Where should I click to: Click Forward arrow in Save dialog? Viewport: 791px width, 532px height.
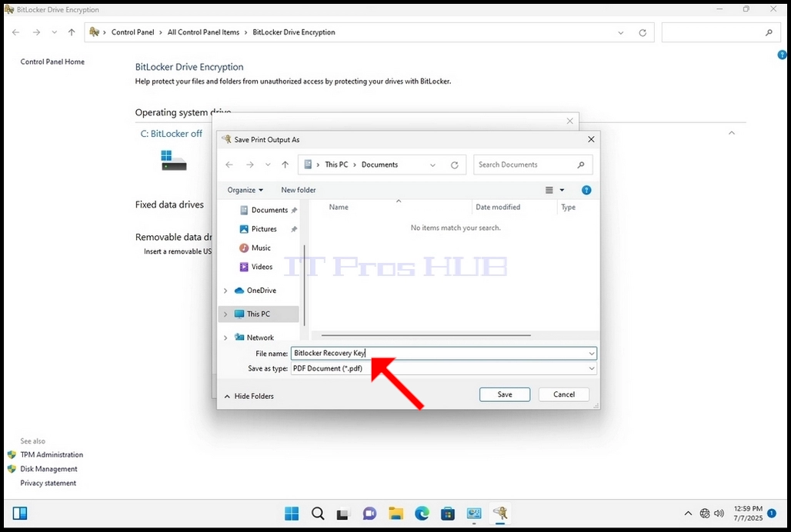[x=250, y=165]
